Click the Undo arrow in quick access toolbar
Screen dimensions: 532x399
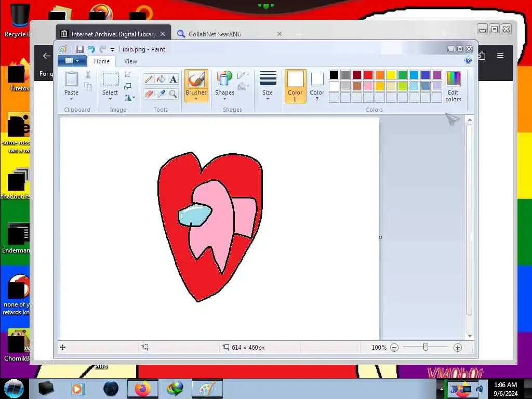click(x=91, y=49)
